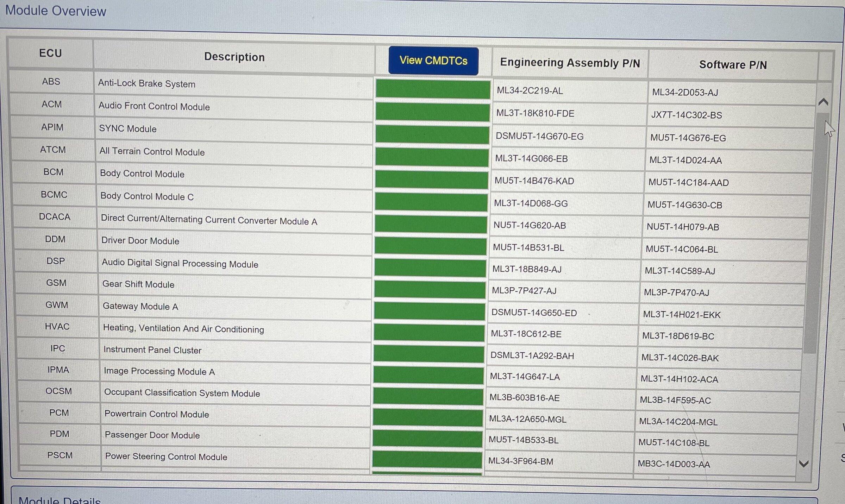
Task: Select the ABS ECU cell
Action: click(x=51, y=81)
